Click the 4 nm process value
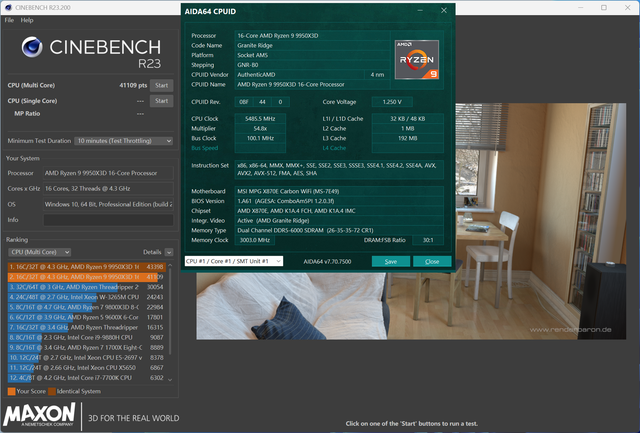The height and width of the screenshot is (433, 640). (x=377, y=75)
